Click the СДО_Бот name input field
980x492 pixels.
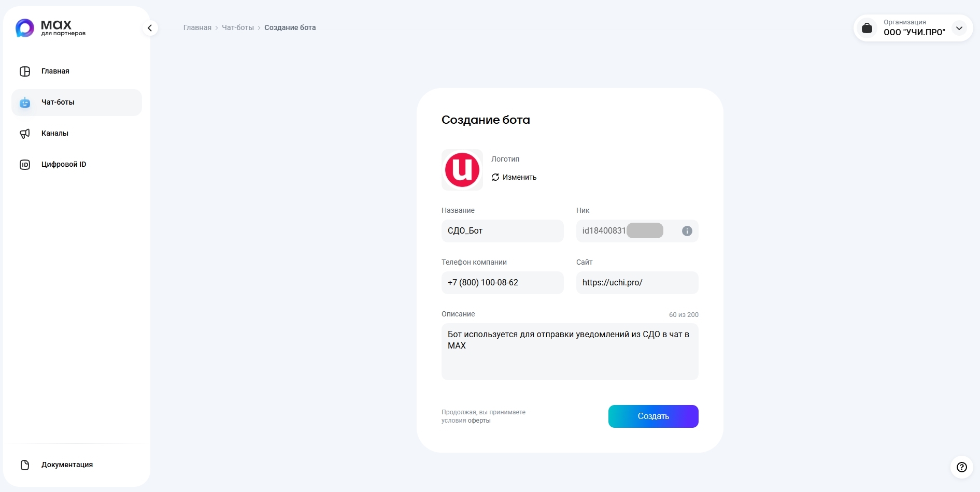coord(502,231)
